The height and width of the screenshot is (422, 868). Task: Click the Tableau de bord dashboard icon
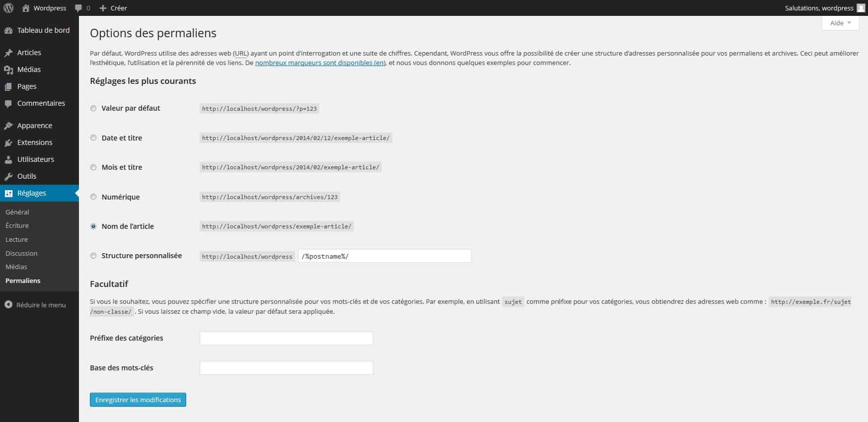coord(8,30)
